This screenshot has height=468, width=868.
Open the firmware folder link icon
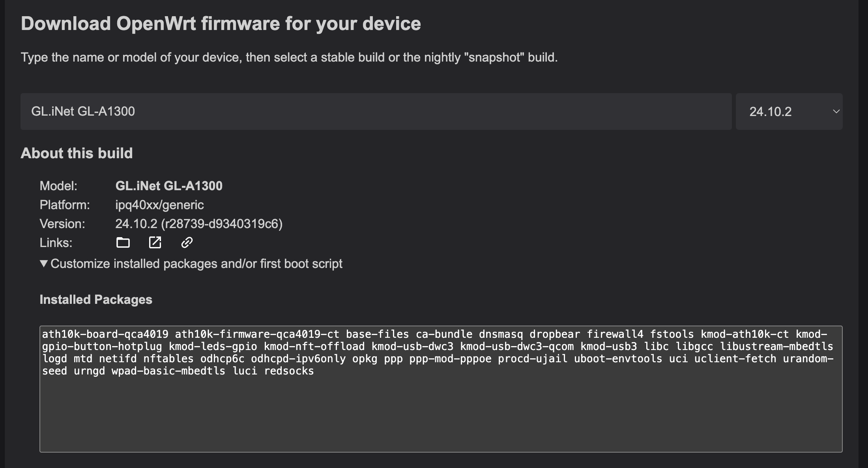coord(123,242)
